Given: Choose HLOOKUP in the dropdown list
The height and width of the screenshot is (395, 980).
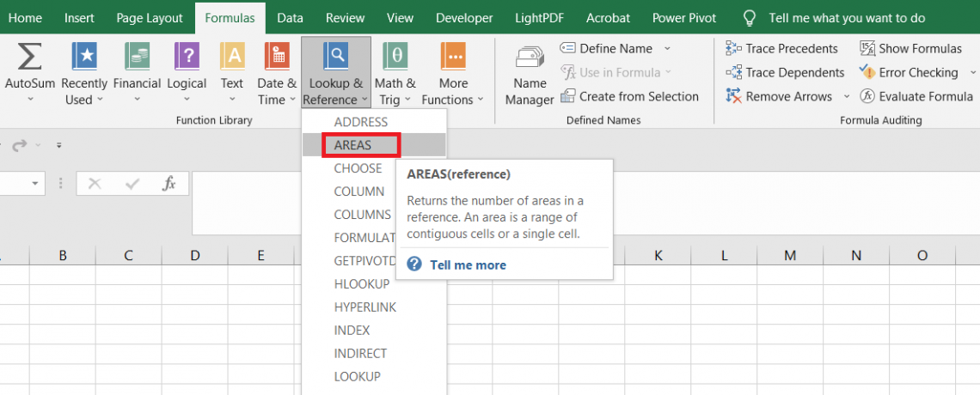Looking at the screenshot, I should 361,284.
